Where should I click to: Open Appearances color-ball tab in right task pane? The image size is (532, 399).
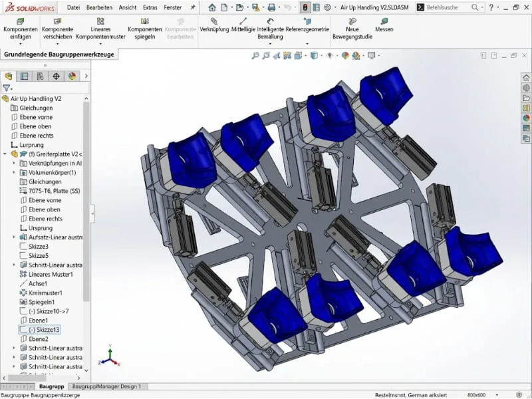point(526,118)
